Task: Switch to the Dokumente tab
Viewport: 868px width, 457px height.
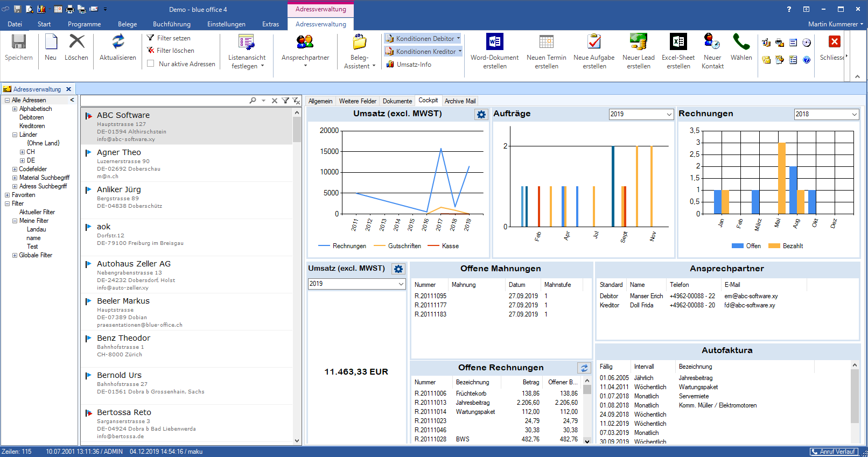Action: click(397, 101)
